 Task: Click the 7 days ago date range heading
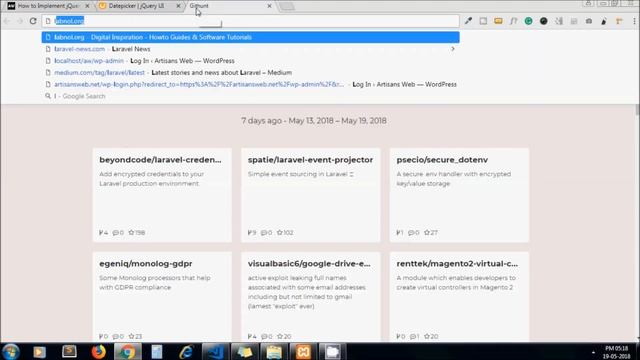tap(314, 121)
